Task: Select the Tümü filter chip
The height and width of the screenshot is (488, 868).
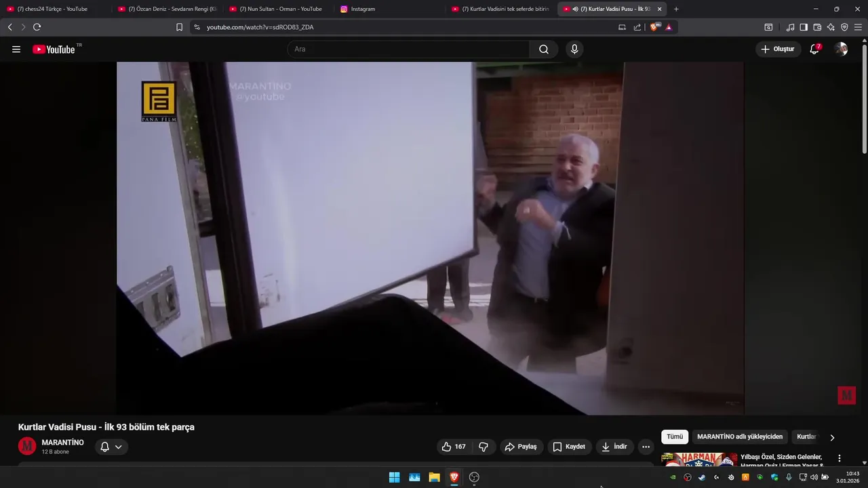Action: click(675, 437)
